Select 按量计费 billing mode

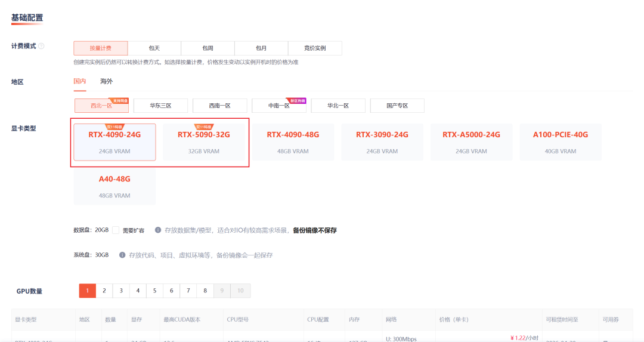101,48
